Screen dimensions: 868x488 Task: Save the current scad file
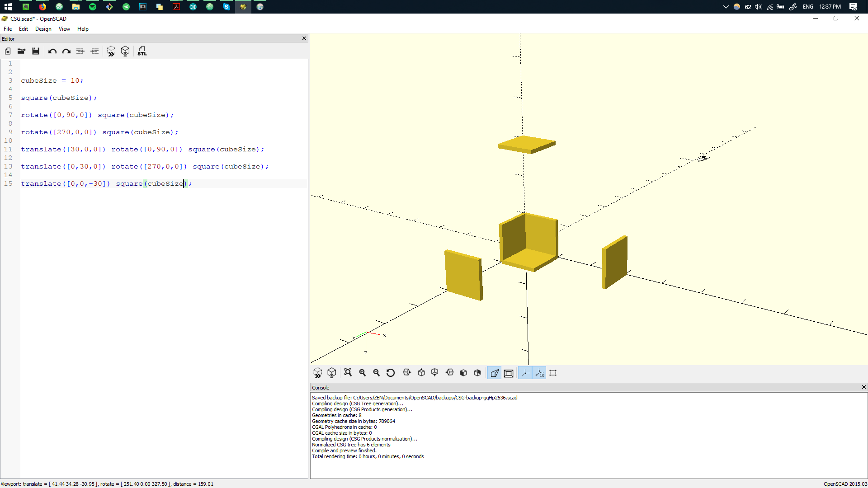[36, 51]
